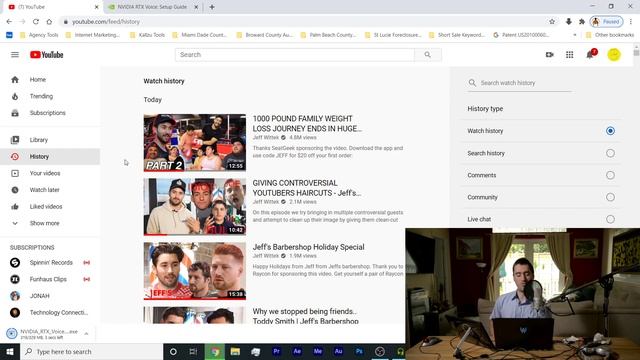Open the YouTube hamburger guide menu
640x360 pixels.
(15, 55)
